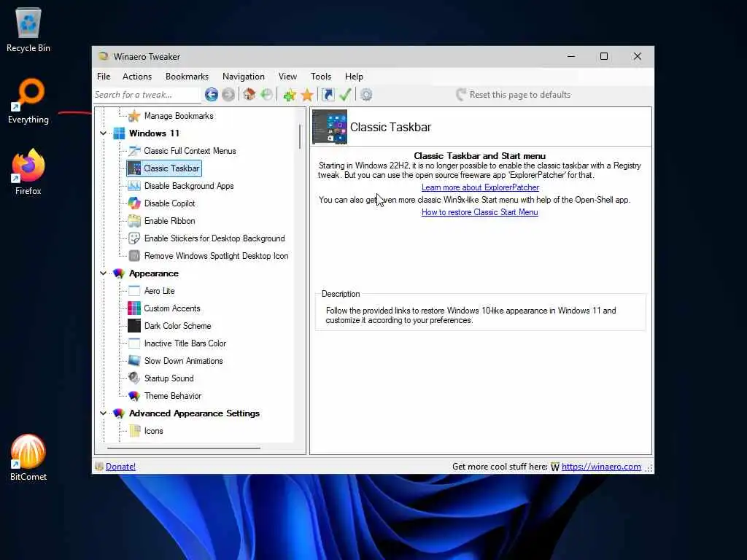The width and height of the screenshot is (747, 560).
Task: Collapse the Advanced Appearance Settings section
Action: [x=104, y=413]
